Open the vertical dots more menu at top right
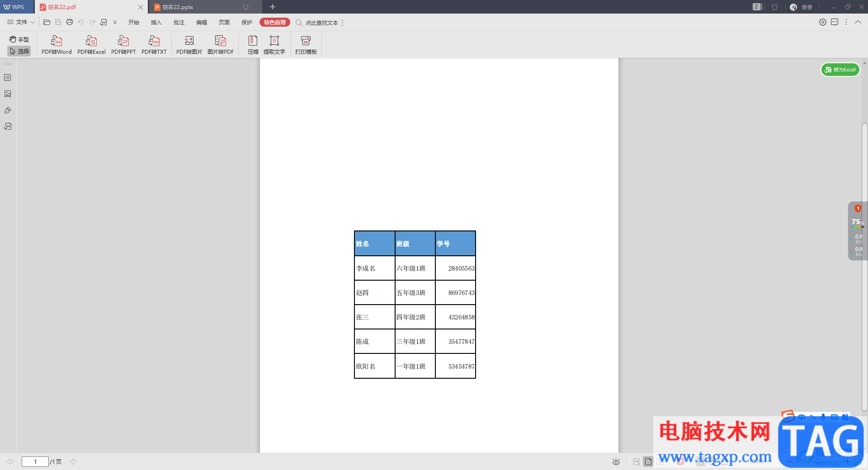 click(x=846, y=22)
